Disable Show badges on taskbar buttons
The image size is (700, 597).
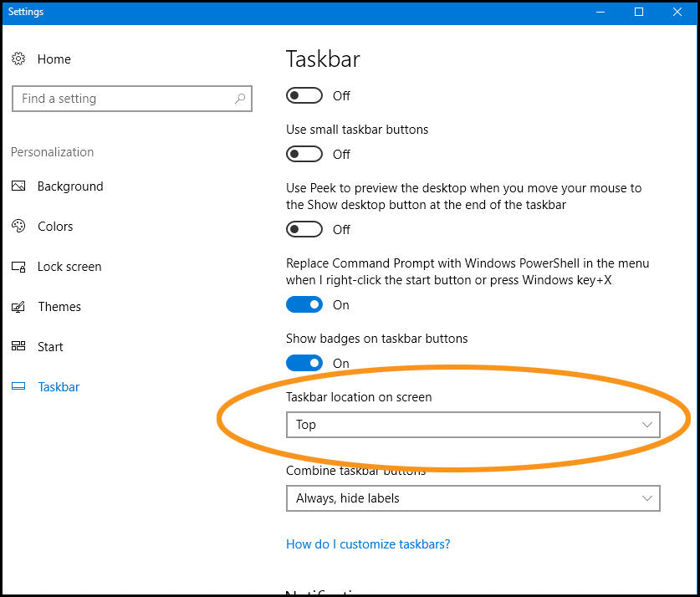(304, 362)
